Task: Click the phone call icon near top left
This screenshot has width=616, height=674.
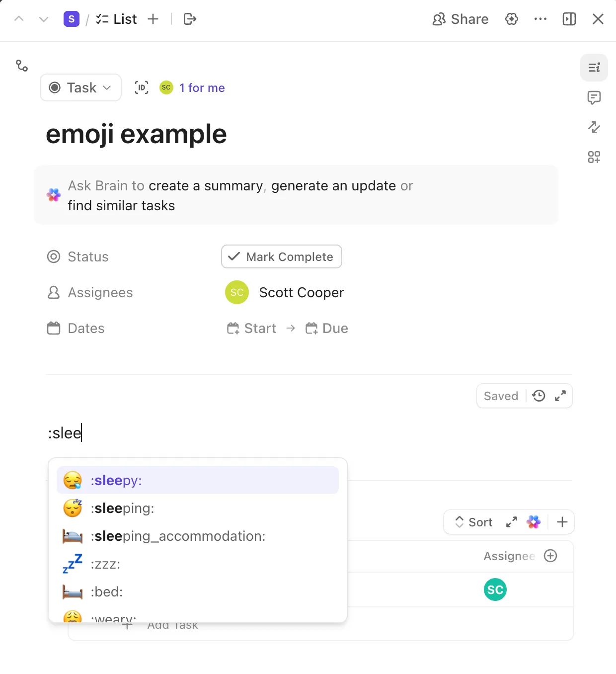Action: tap(22, 66)
